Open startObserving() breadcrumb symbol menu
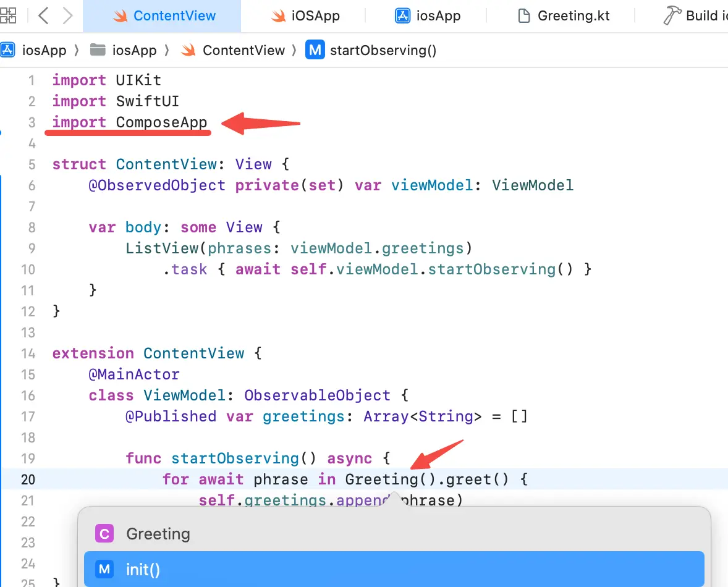 [383, 50]
